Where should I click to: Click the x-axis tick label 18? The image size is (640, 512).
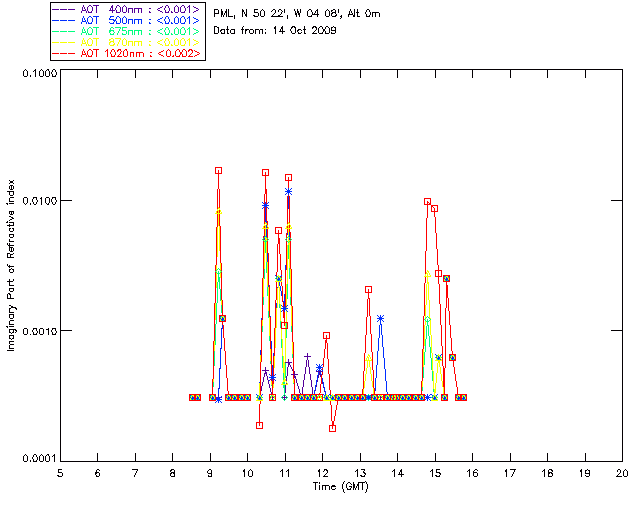(548, 473)
